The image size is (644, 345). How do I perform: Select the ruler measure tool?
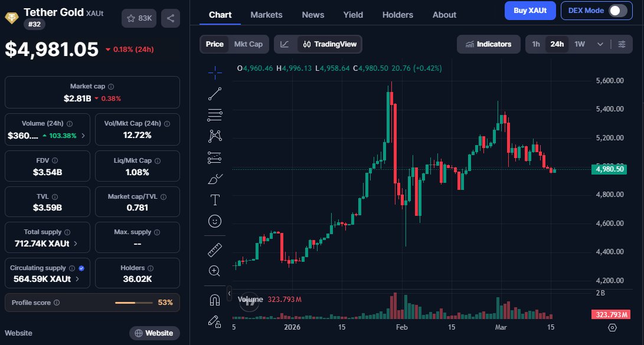(x=215, y=250)
